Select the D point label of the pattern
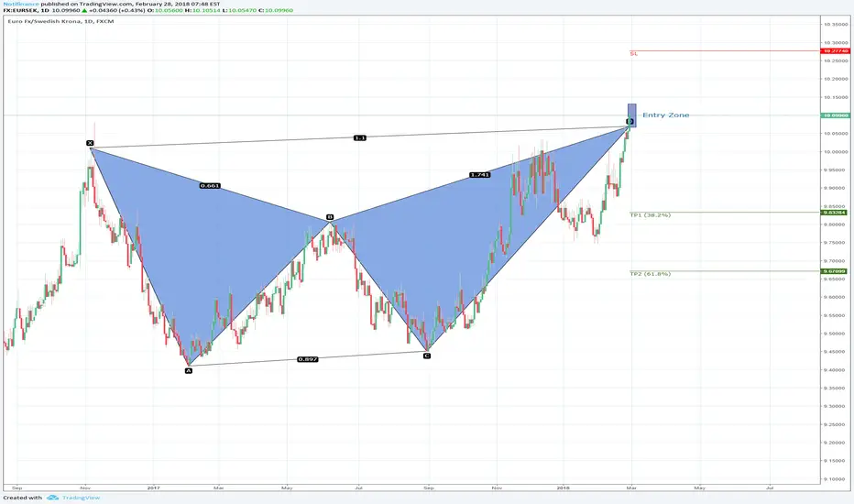 tap(630, 122)
